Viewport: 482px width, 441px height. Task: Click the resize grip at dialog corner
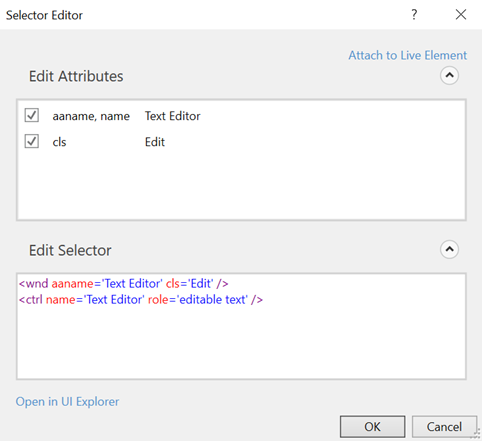[477, 435]
